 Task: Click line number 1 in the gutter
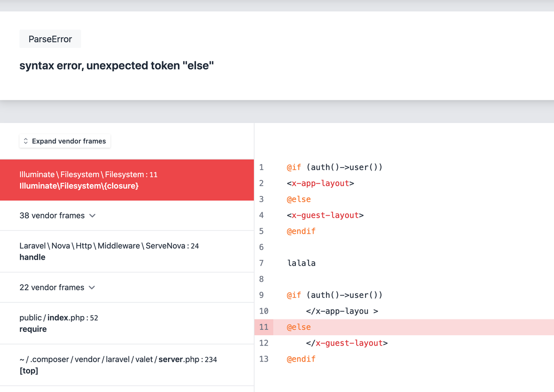(x=262, y=167)
